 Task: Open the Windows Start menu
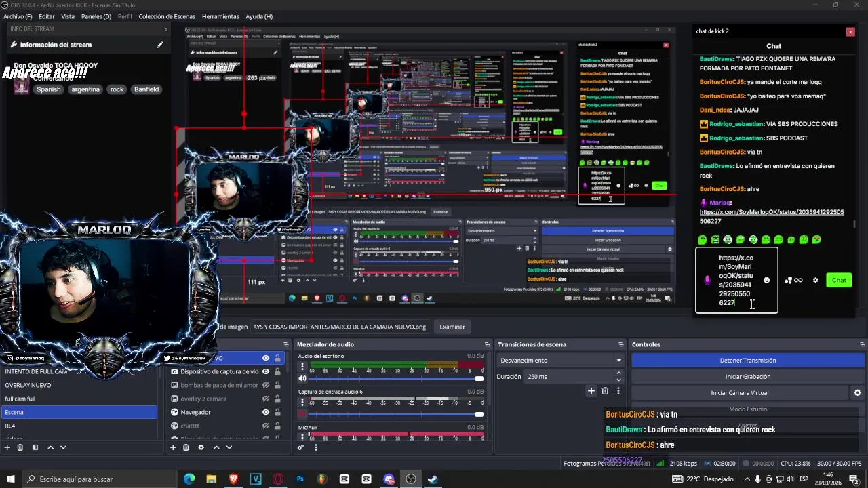(x=11, y=479)
